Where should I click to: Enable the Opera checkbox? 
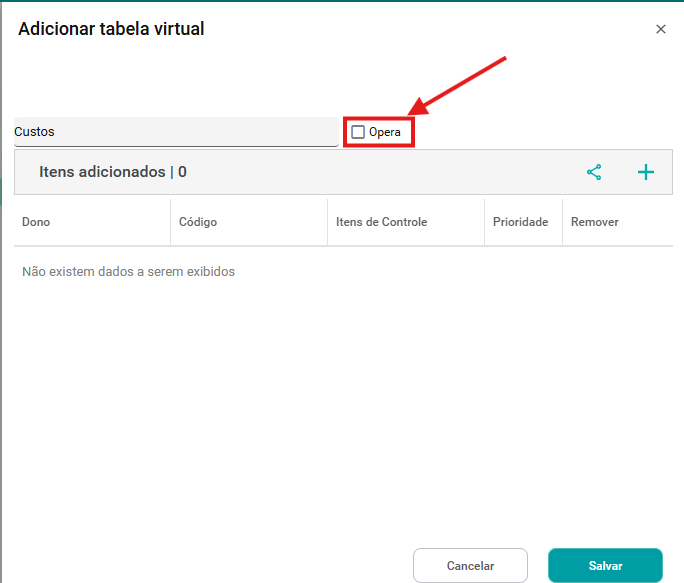tap(358, 132)
